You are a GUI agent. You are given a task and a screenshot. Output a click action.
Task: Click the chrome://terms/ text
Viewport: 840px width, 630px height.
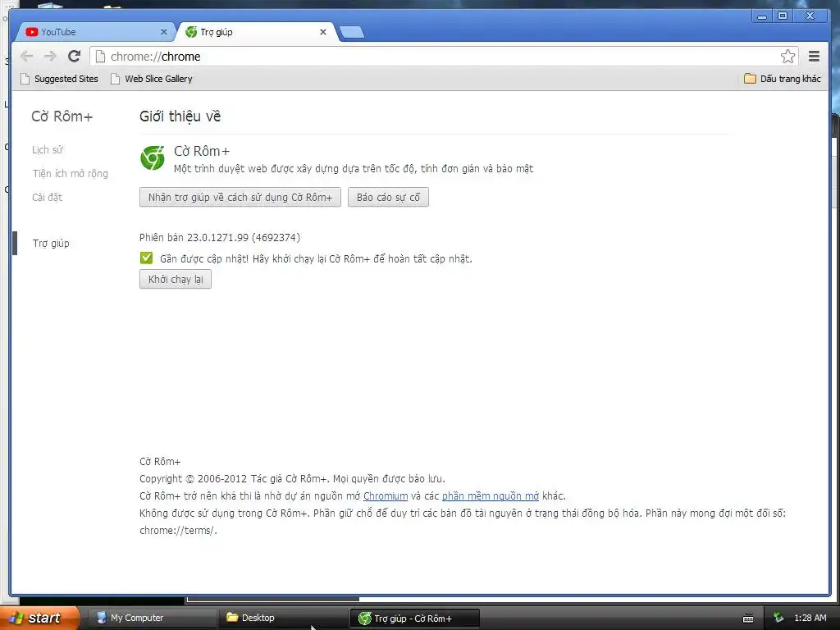pos(178,531)
